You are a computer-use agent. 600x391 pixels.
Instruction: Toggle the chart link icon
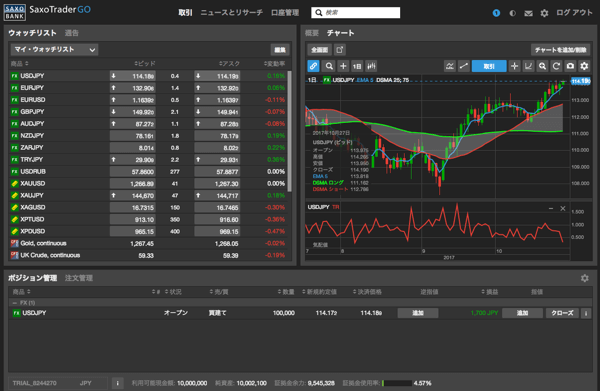tap(313, 66)
